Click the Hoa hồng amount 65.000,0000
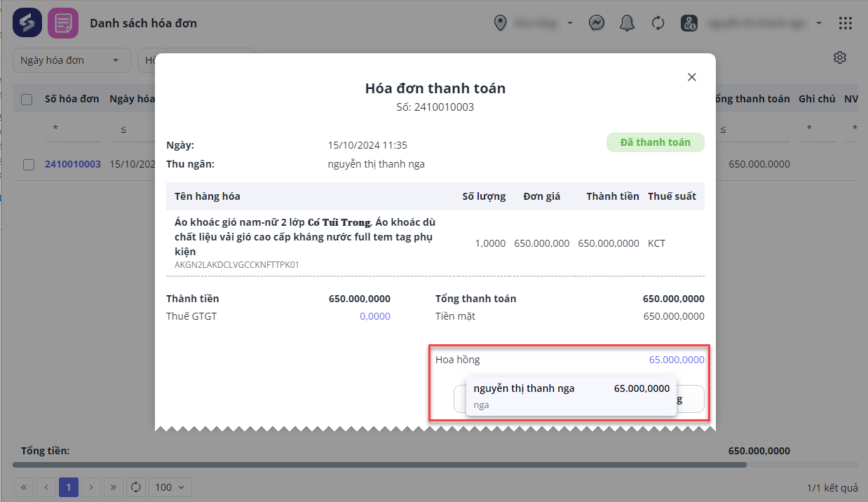This screenshot has height=502, width=868. click(677, 360)
